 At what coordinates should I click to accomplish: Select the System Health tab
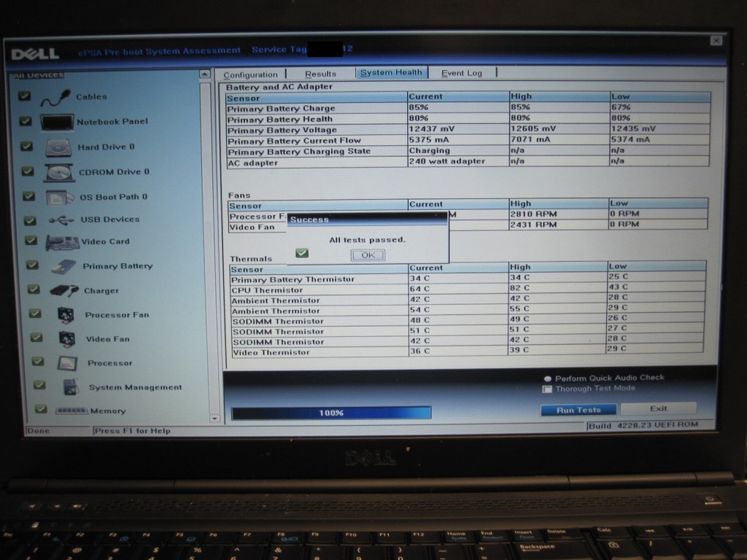[391, 72]
